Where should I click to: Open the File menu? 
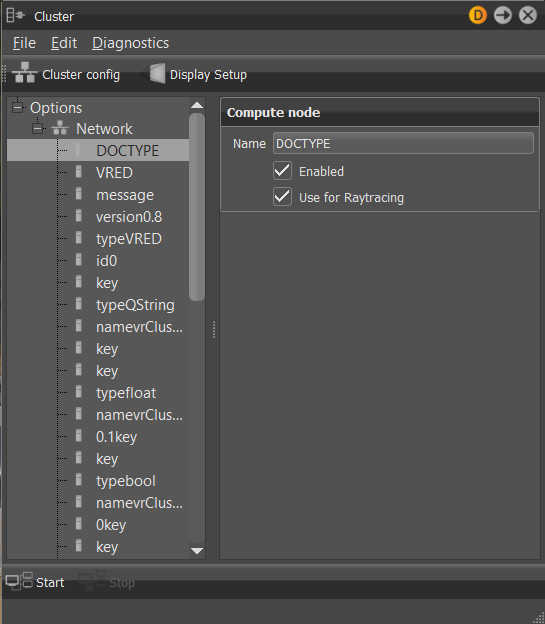(x=24, y=43)
